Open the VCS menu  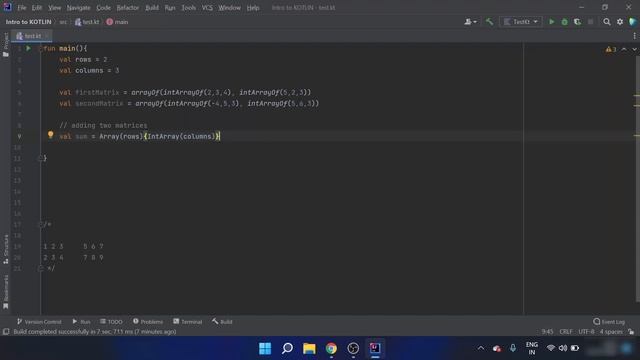207,8
